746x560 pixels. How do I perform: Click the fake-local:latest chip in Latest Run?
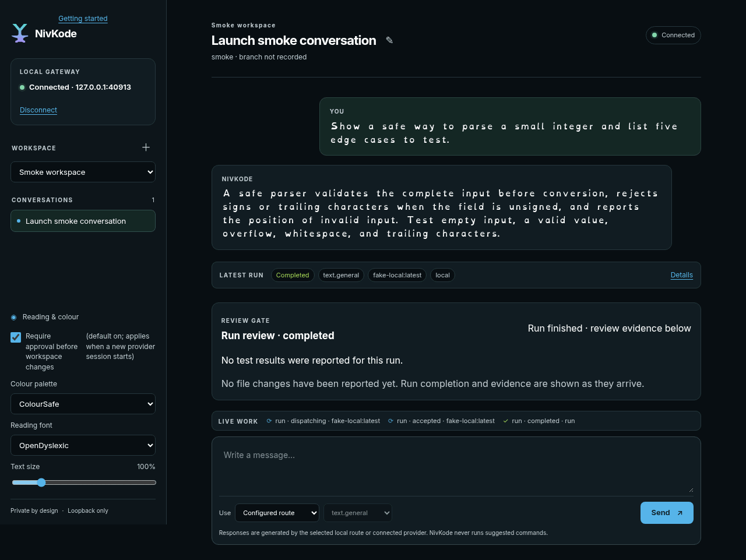click(397, 275)
